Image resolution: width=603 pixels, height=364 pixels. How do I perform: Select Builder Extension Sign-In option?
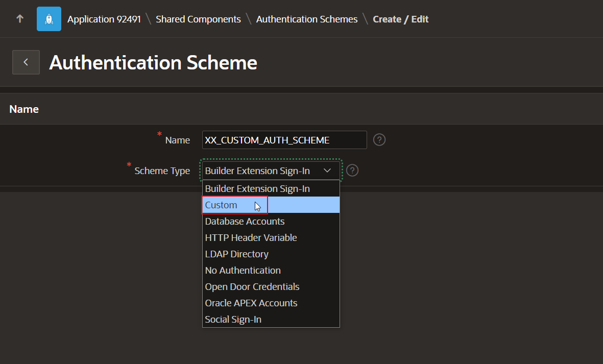[271, 189]
